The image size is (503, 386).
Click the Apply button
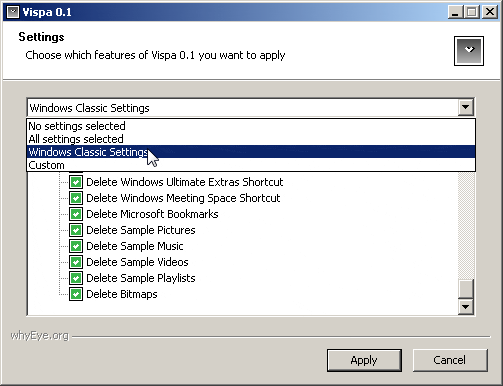coord(364,360)
